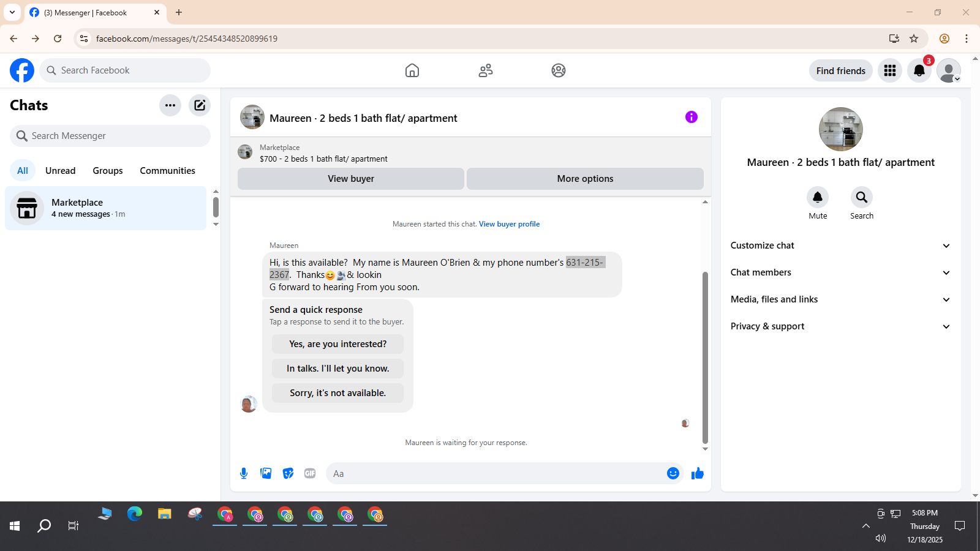Open tab search dropdown in Chrome
The height and width of the screenshot is (551, 980).
pyautogui.click(x=12, y=12)
